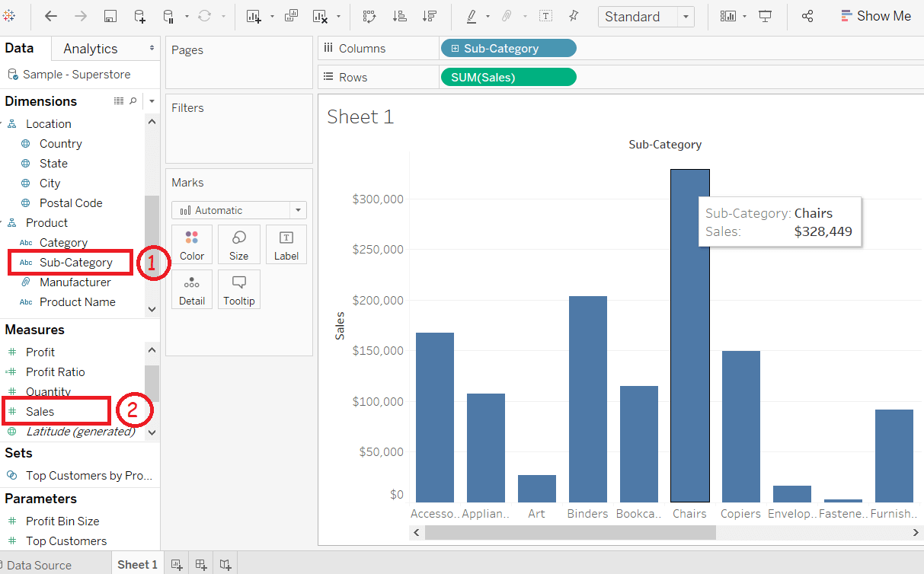924x574 pixels.
Task: Share the workbook using the share icon
Action: (x=808, y=16)
